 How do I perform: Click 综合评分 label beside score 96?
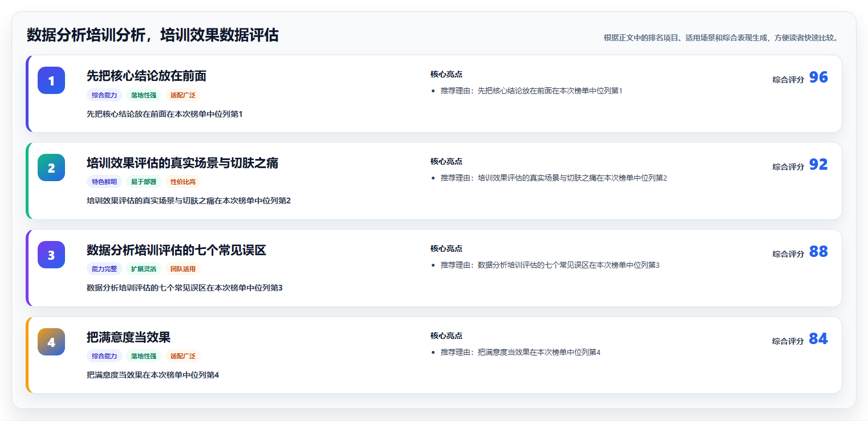(788, 80)
